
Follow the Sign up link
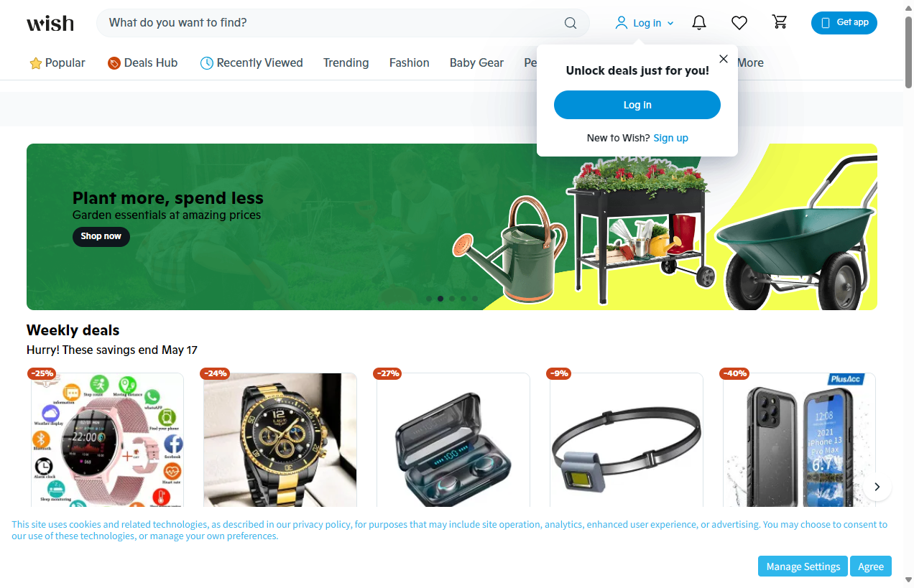pyautogui.click(x=670, y=138)
